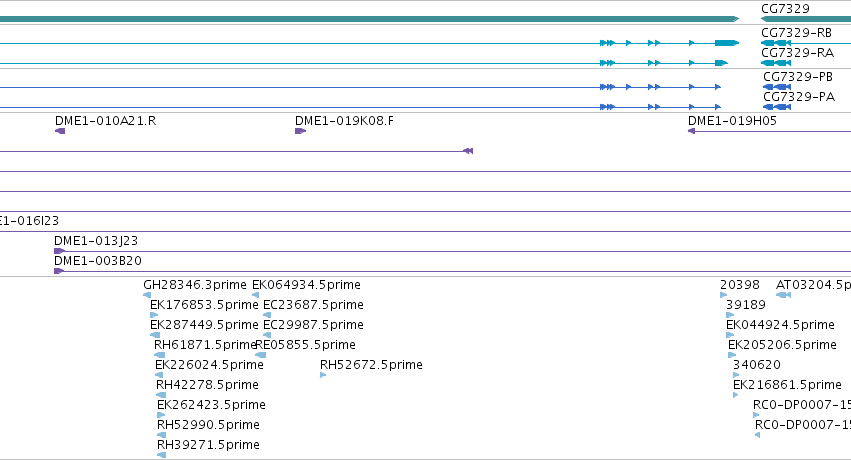Click the CDS glyph beneath CG7329-PB label
Screen dimensions: 851x460
[x=777, y=87]
